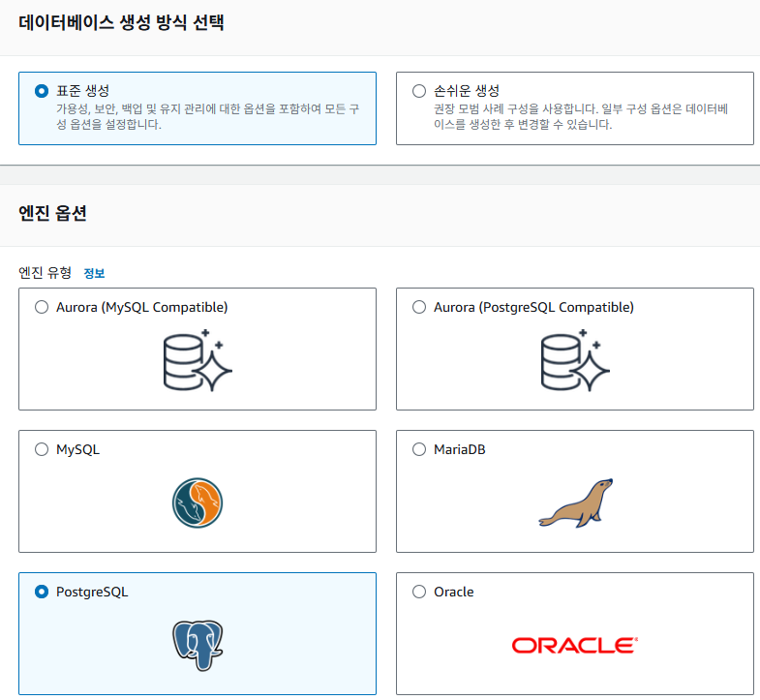This screenshot has width=760, height=700.
Task: Select the 표준 생성 radio button
Action: (42, 91)
